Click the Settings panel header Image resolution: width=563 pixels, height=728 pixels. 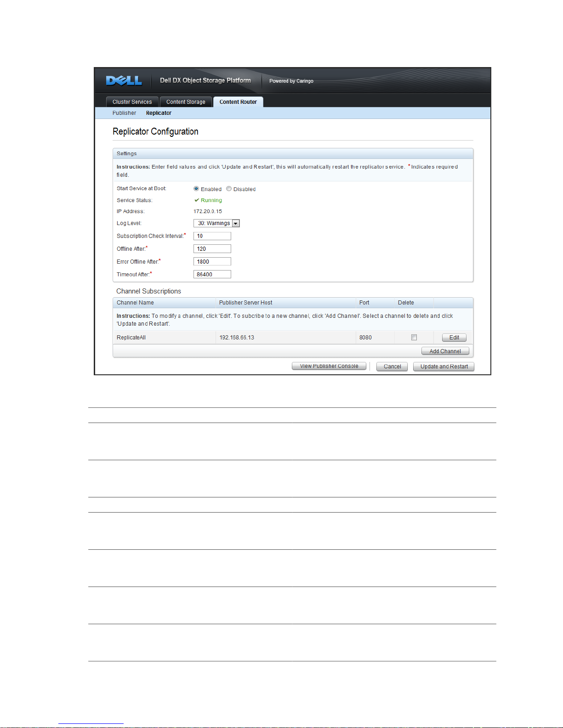pyautogui.click(x=293, y=153)
